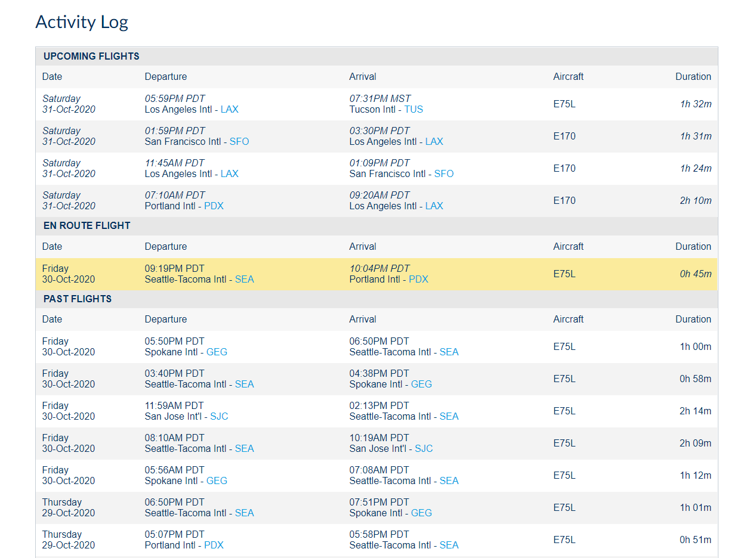The image size is (756, 558).
Task: Select the '1h 31m' duration value
Action: coord(696,137)
